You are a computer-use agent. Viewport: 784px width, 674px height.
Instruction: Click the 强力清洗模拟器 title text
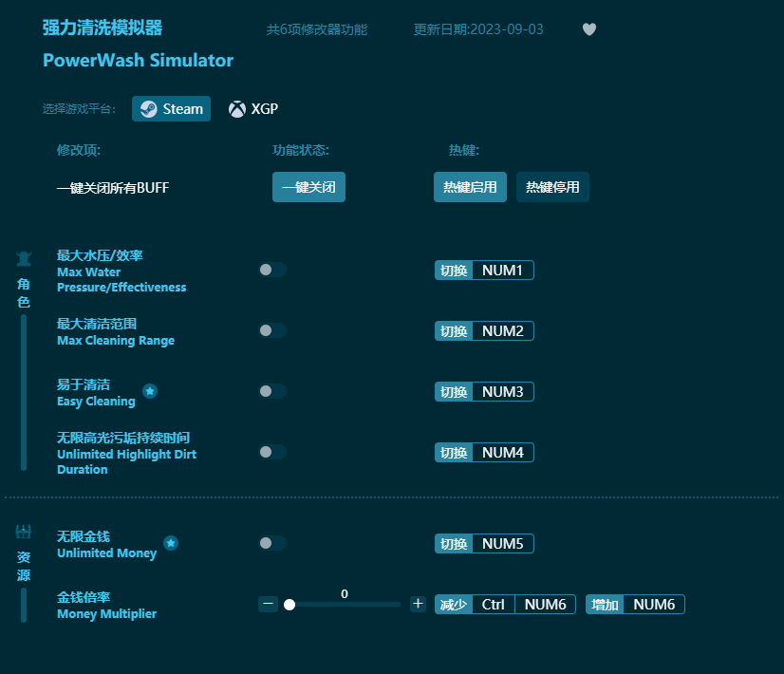coord(103,28)
